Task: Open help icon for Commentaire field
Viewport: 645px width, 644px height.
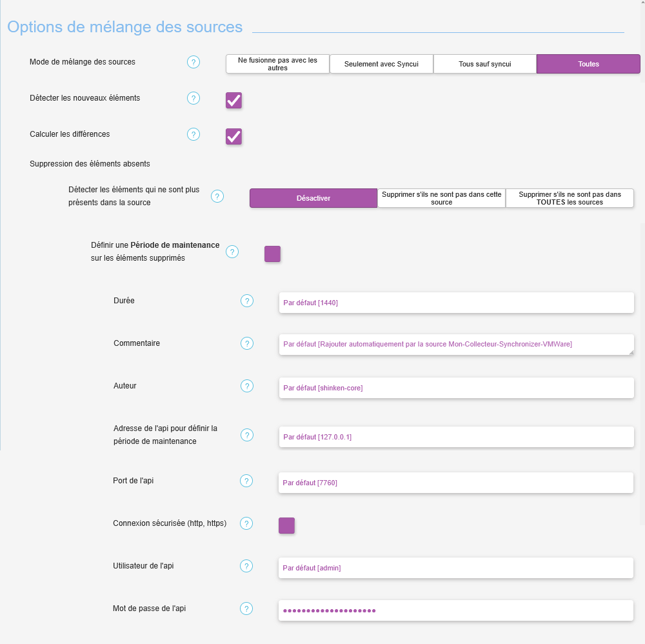Action: coord(247,343)
